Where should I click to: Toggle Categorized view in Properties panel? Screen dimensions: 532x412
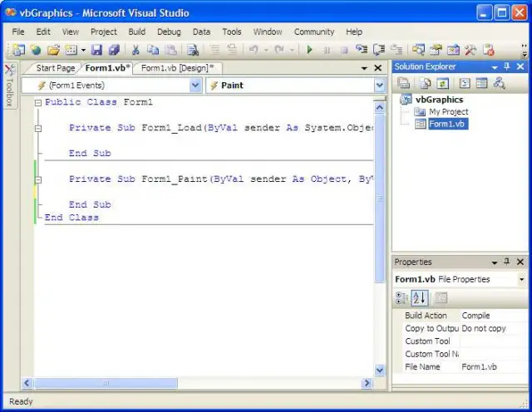[402, 297]
